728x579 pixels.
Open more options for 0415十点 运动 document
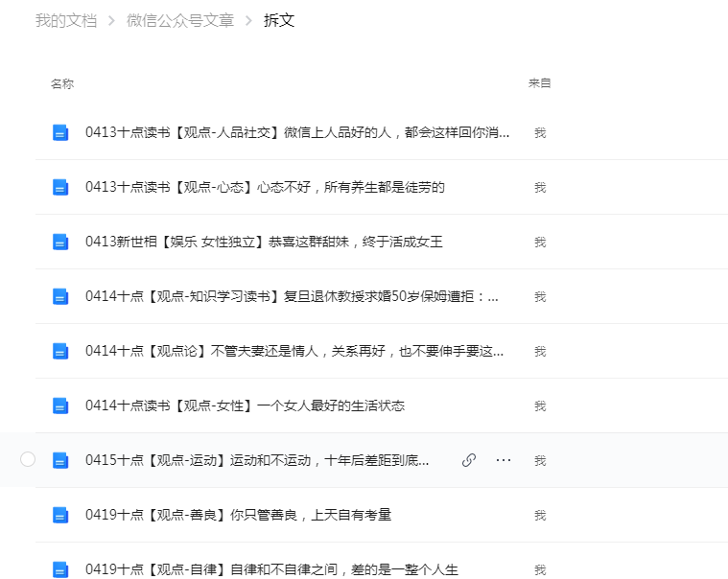tap(504, 460)
